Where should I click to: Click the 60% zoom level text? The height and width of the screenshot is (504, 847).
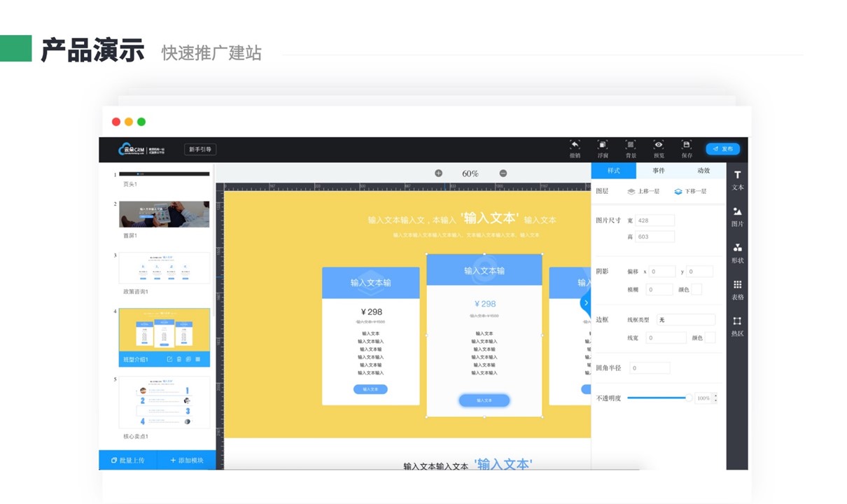tap(470, 174)
